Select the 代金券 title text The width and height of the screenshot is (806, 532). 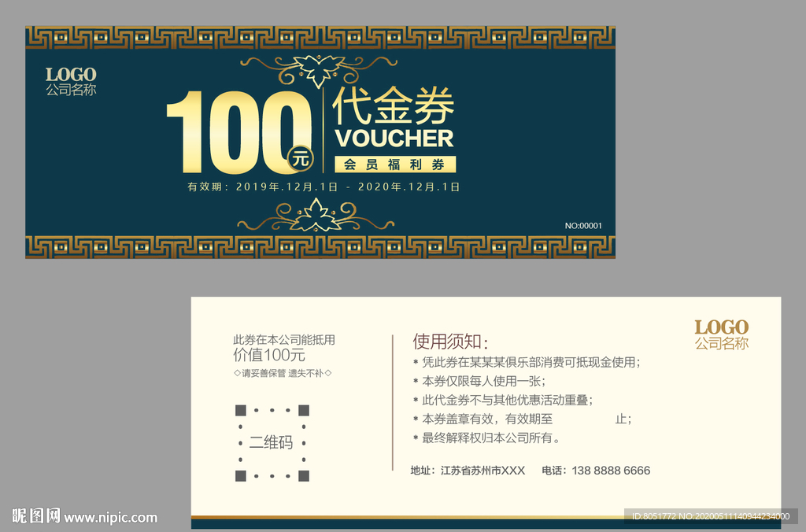click(x=393, y=106)
